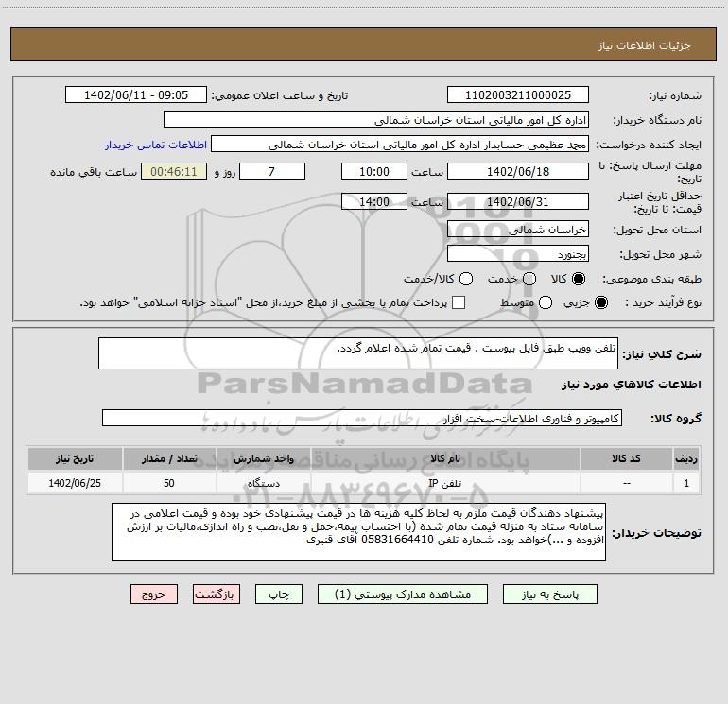The image size is (728, 704).
Task: Click the نوع فرآیند خرید label
Action: 663,303
